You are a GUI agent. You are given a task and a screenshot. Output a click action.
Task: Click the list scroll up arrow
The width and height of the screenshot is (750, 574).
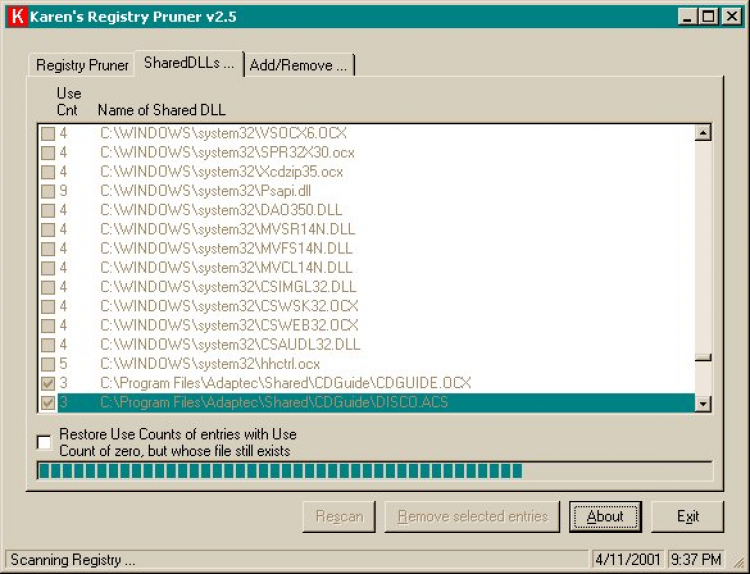703,132
